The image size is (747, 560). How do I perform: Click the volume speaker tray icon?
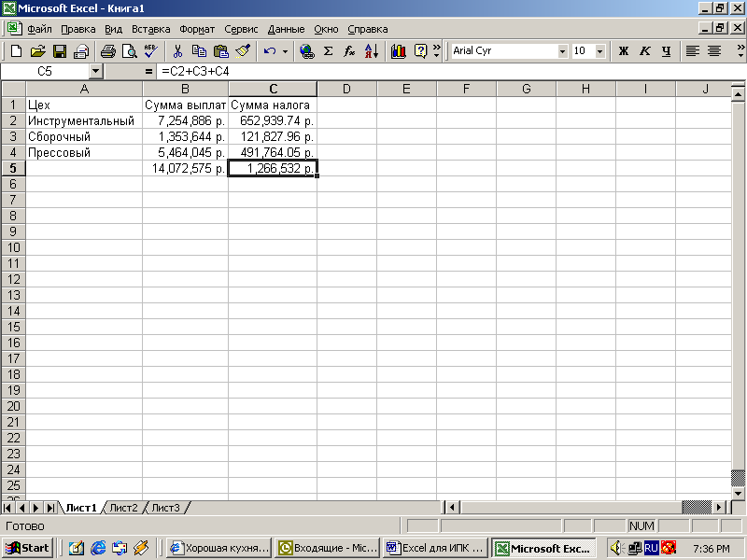tap(616, 548)
